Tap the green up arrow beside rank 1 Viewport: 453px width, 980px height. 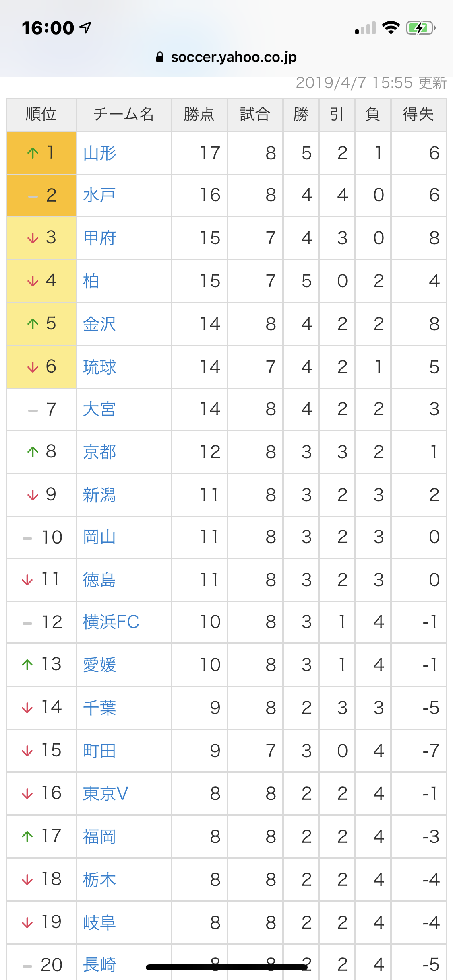[33, 153]
